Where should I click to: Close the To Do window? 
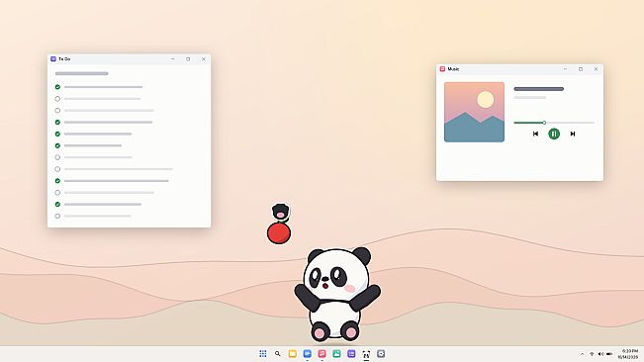204,59
